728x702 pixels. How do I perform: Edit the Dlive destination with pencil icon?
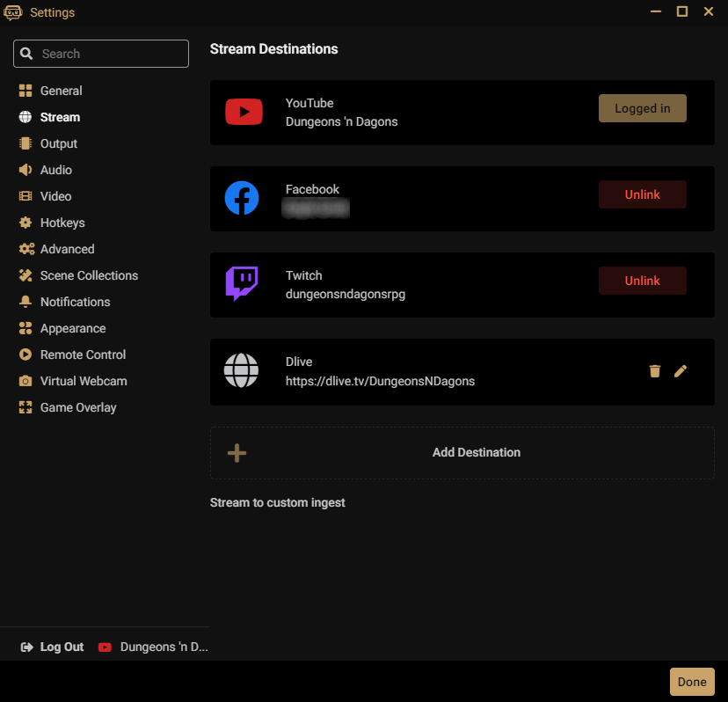pos(681,371)
